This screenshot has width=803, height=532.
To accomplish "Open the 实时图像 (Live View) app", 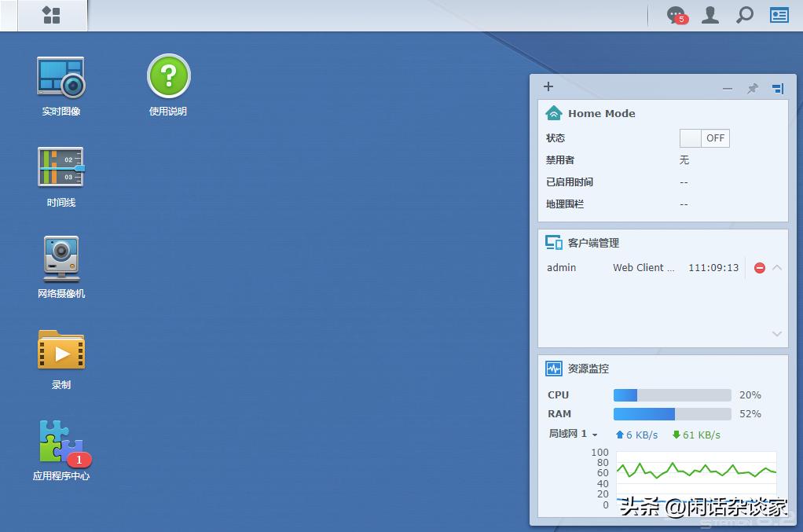I will click(x=60, y=75).
